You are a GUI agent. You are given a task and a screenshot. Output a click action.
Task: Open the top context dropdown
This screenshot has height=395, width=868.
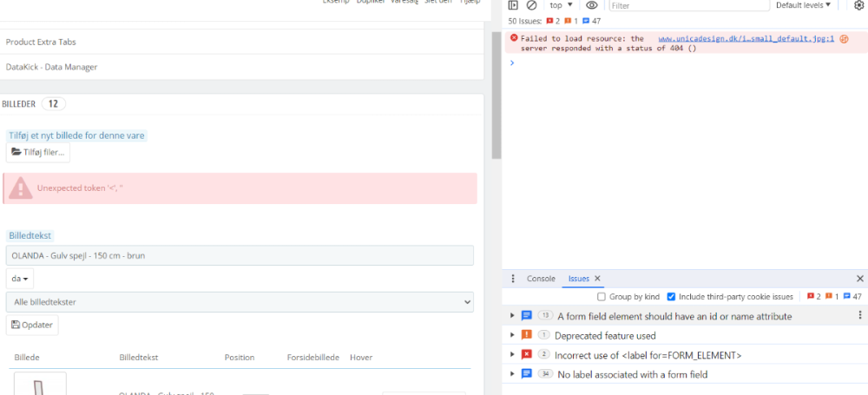click(561, 5)
